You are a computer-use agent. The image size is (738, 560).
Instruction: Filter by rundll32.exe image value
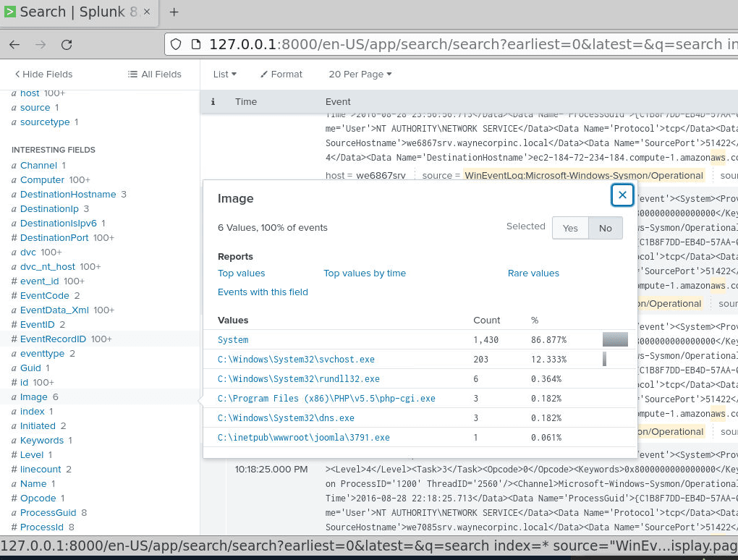[x=298, y=379]
